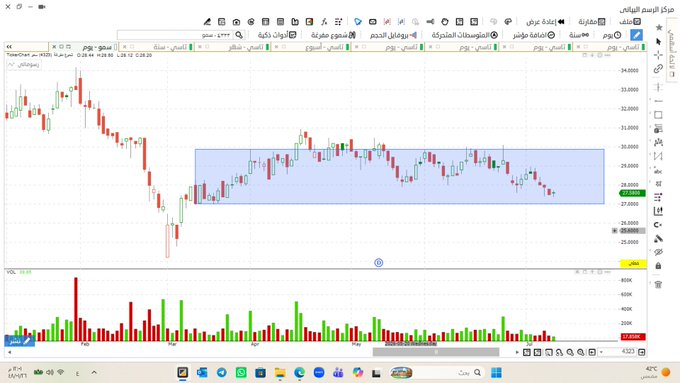Open Microsoft Edge from the taskbar
Image resolution: width=680 pixels, height=383 pixels.
pyautogui.click(x=299, y=373)
